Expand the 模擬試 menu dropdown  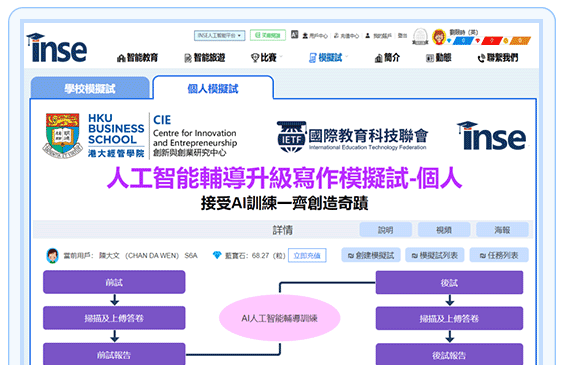point(328,58)
